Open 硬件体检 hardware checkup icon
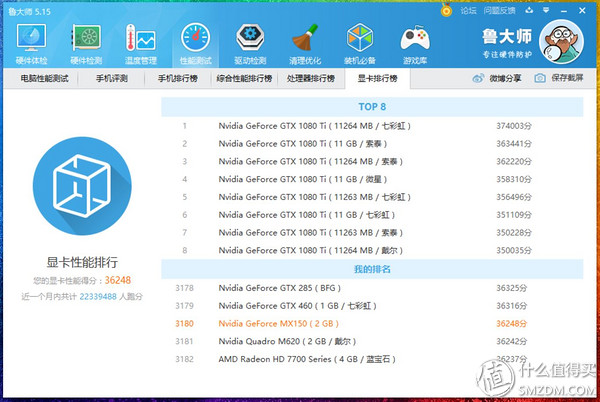 [x=31, y=44]
